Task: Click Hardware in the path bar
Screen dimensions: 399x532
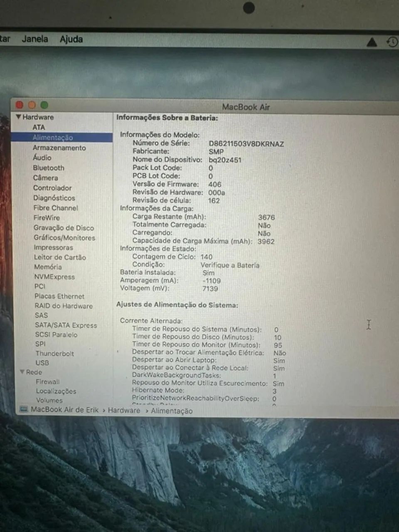Action: click(x=124, y=410)
